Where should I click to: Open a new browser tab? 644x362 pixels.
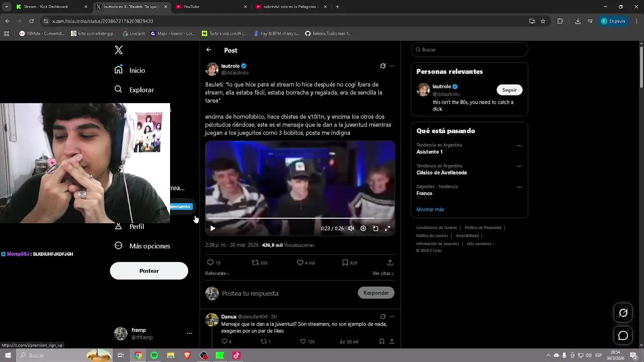pos(337,7)
